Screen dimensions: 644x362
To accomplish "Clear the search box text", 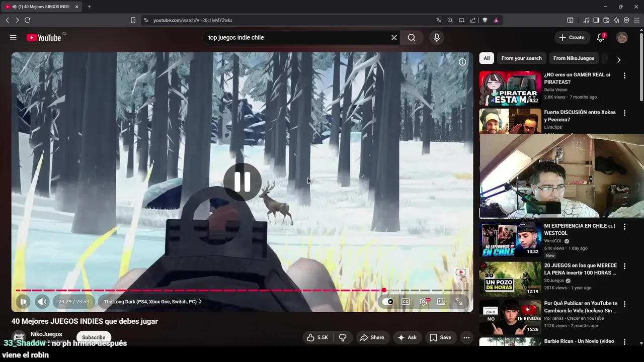I will 394,38.
